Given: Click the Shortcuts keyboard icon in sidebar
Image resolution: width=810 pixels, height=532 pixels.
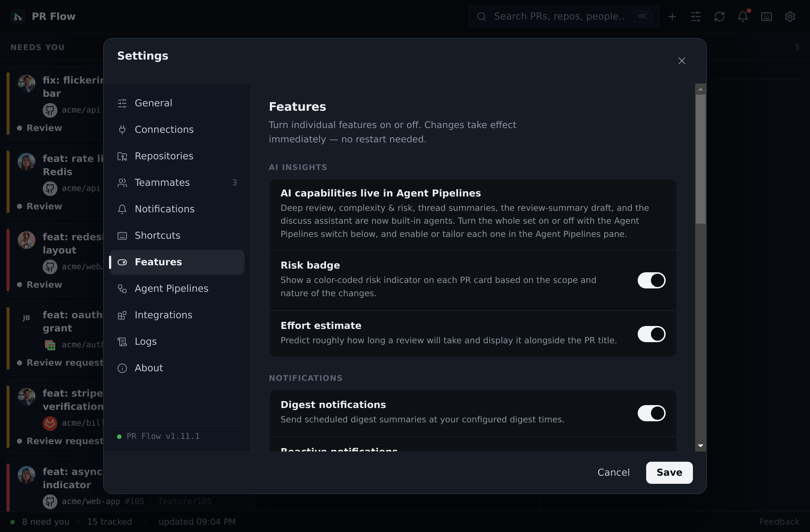Looking at the screenshot, I should (x=122, y=236).
